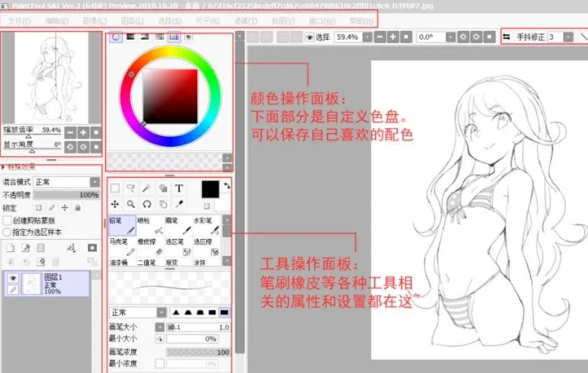Open the 0.0° rotation angle dropdown
This screenshot has width=588, height=373.
tap(450, 37)
